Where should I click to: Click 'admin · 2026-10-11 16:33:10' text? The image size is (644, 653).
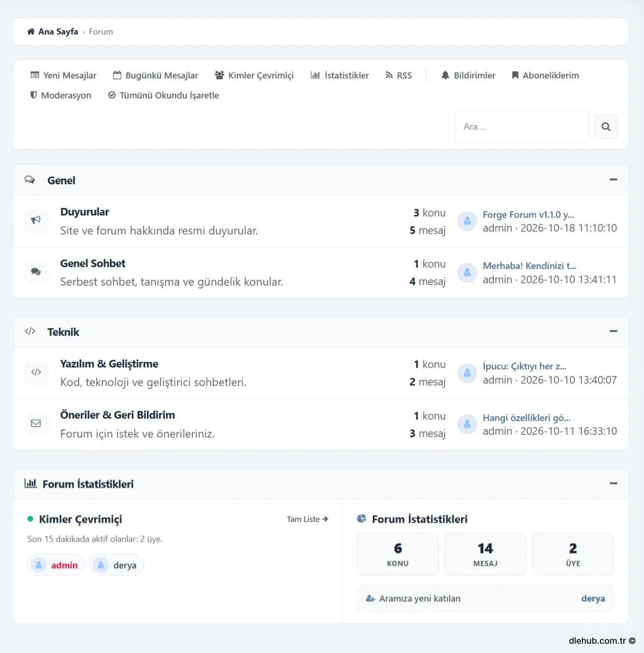click(x=550, y=431)
